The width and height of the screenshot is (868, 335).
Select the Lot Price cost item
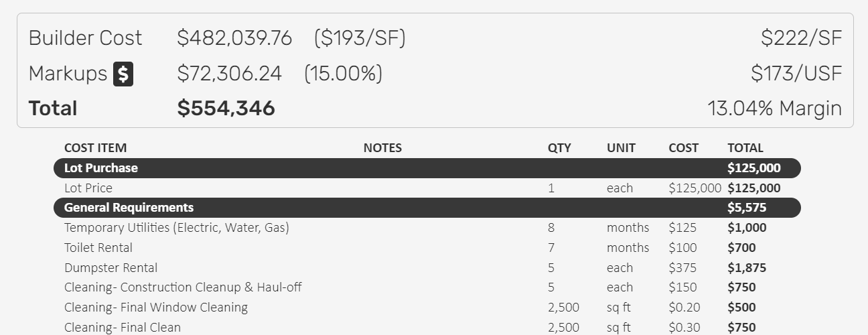(x=88, y=188)
